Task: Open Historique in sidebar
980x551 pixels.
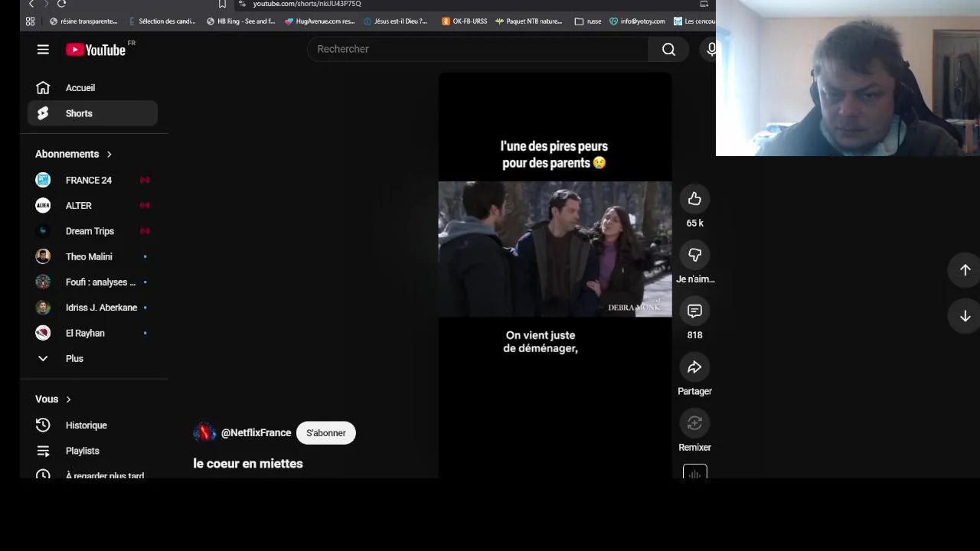Action: point(93,425)
